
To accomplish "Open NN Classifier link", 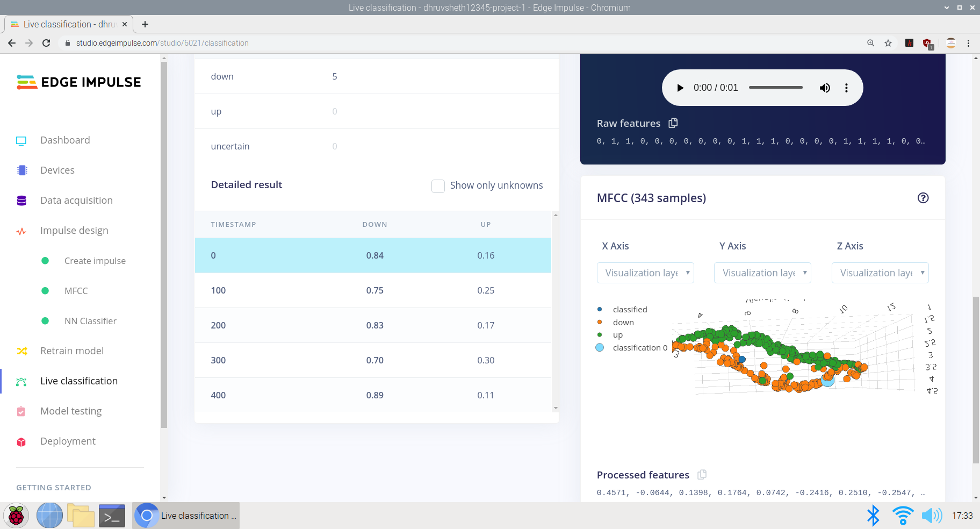I will coord(90,321).
